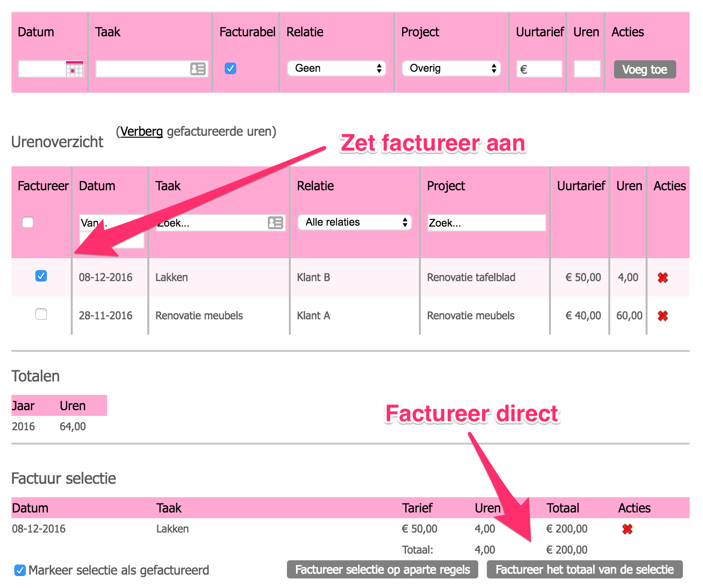The height and width of the screenshot is (588, 703).
Task: Focus the Uren input field at top
Action: coord(587,69)
